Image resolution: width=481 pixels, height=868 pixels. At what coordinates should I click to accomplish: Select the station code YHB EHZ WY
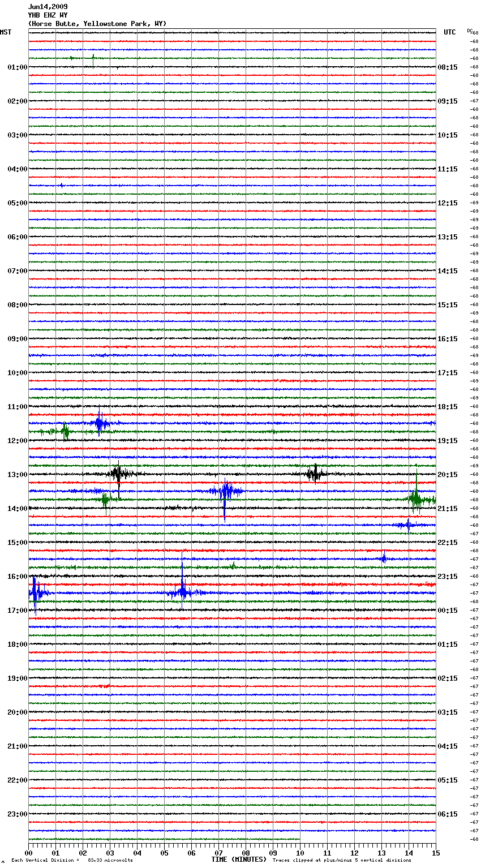[x=48, y=15]
